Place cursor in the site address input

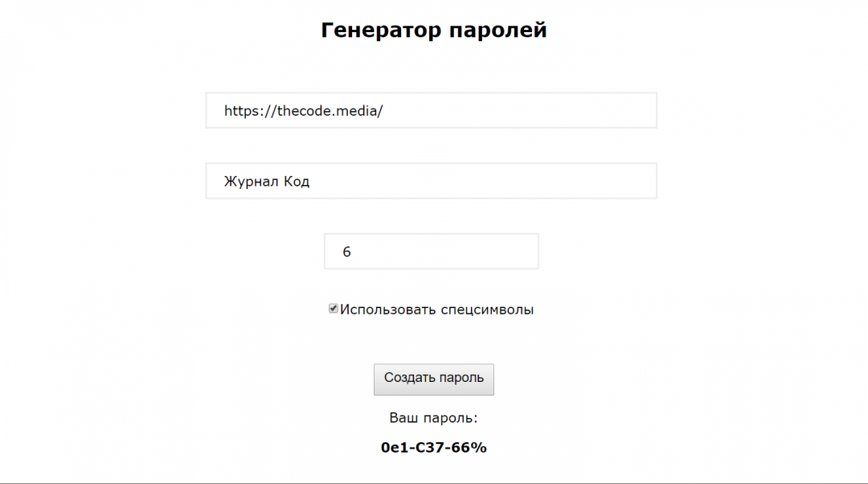coord(431,111)
